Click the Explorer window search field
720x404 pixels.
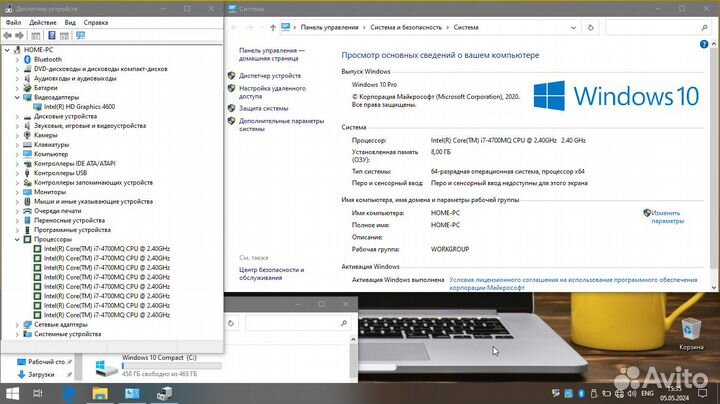297,323
